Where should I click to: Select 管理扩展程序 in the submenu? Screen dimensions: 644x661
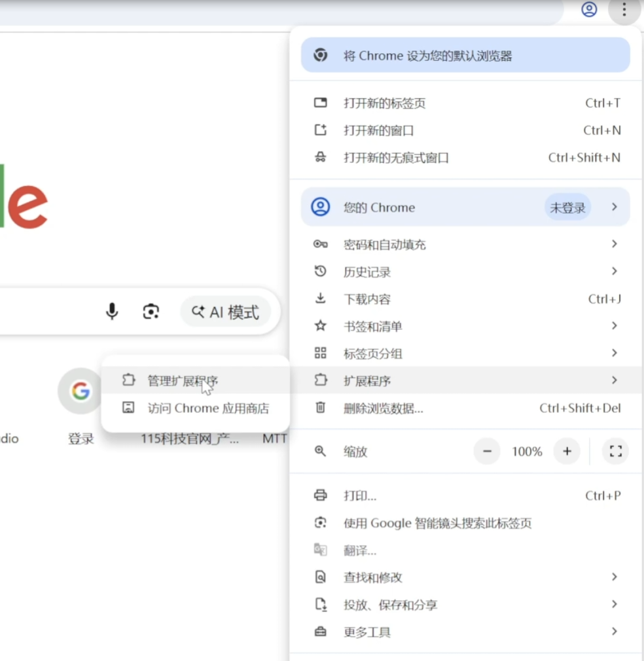point(196,380)
